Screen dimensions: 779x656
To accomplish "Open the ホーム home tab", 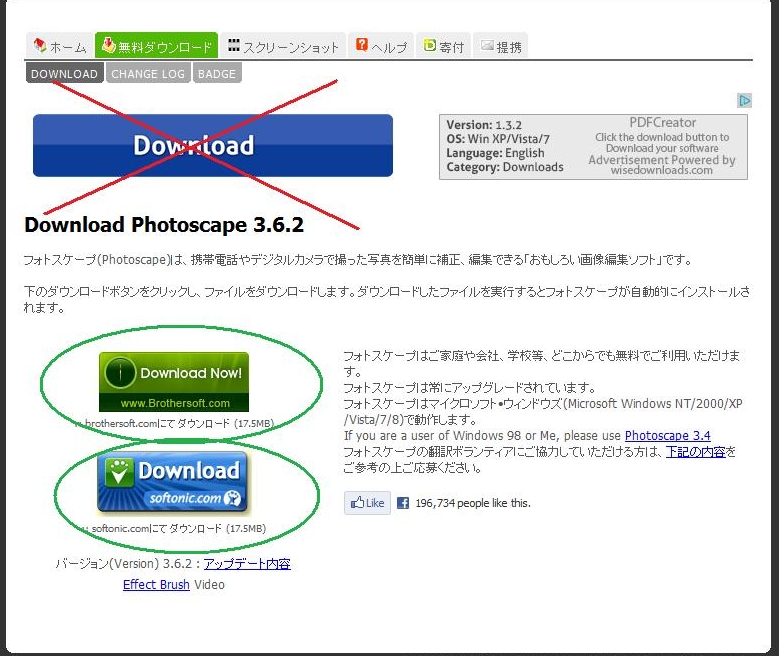I will pyautogui.click(x=60, y=46).
